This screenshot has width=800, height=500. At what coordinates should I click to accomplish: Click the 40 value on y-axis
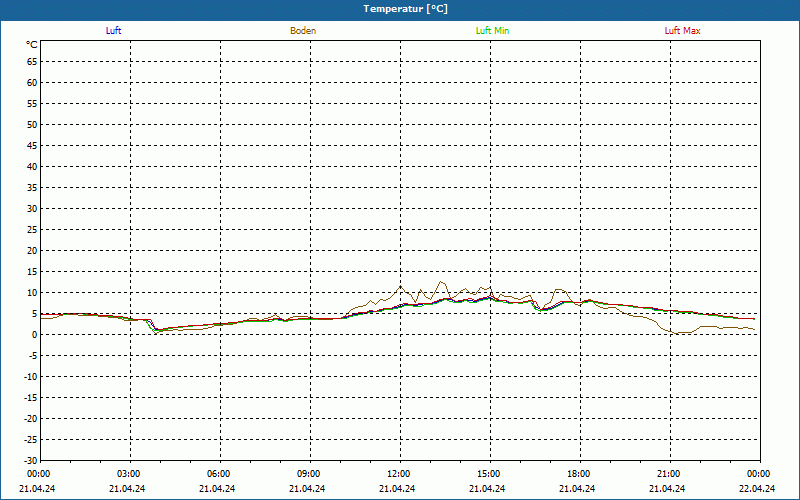pos(32,167)
